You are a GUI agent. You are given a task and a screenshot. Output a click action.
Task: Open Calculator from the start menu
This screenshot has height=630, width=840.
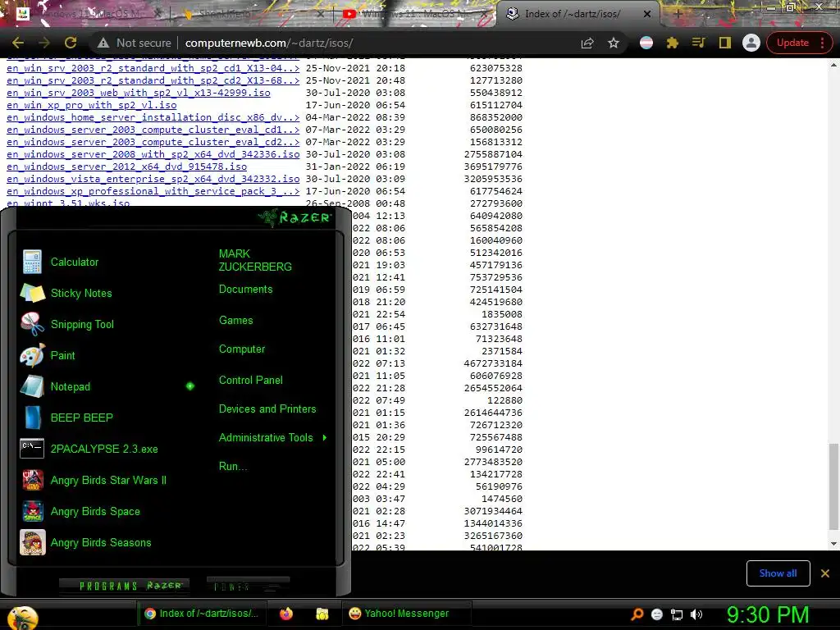click(x=75, y=262)
